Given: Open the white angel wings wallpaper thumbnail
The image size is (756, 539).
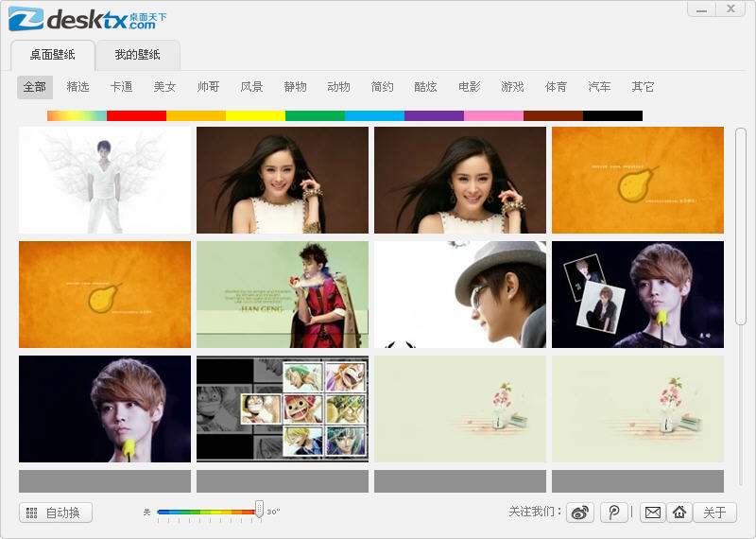Looking at the screenshot, I should pyautogui.click(x=105, y=181).
